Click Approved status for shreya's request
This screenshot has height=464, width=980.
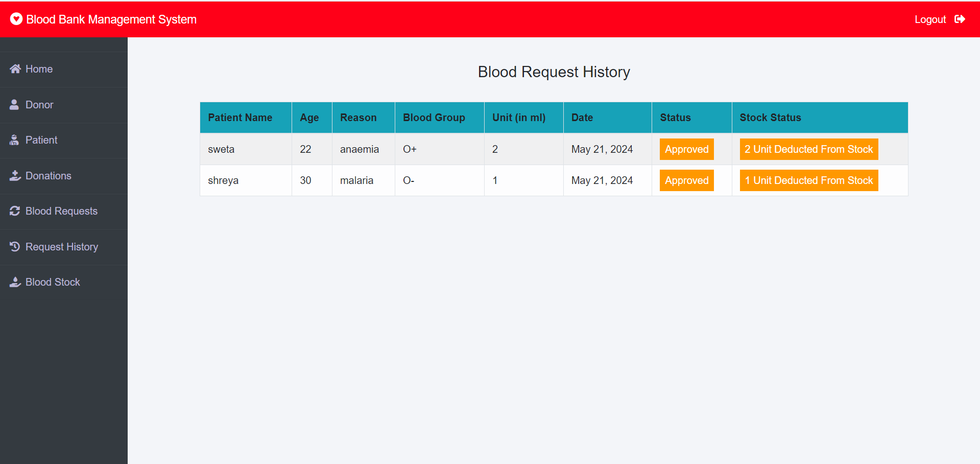click(686, 180)
